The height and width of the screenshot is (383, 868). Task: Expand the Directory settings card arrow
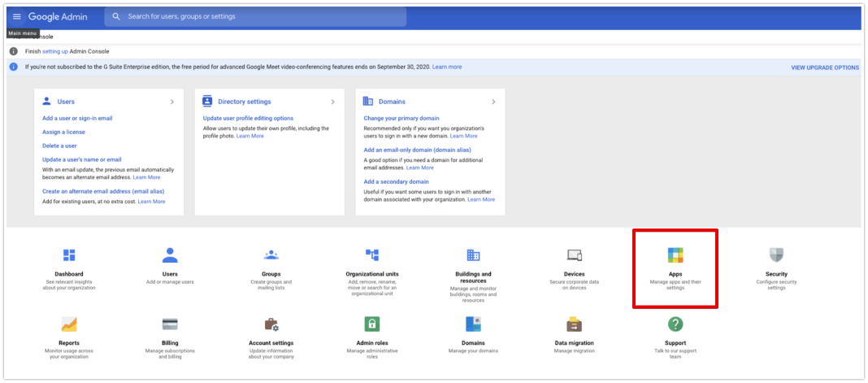point(332,102)
